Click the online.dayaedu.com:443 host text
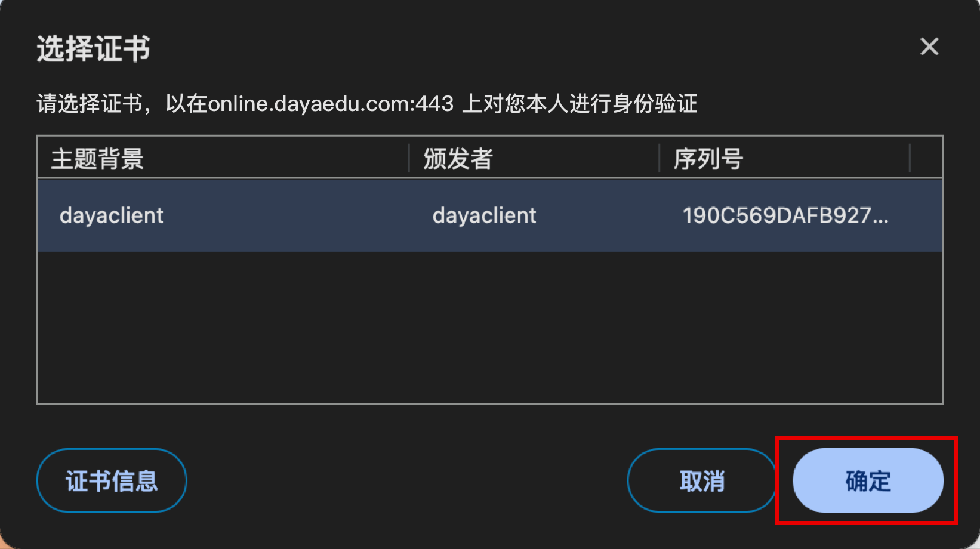Viewport: 980px width, 549px height. 331,104
